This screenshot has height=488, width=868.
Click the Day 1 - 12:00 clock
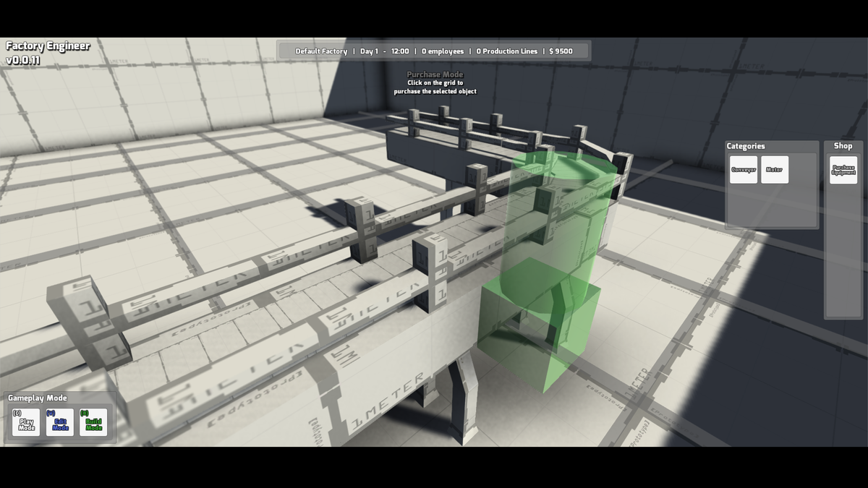tap(385, 51)
